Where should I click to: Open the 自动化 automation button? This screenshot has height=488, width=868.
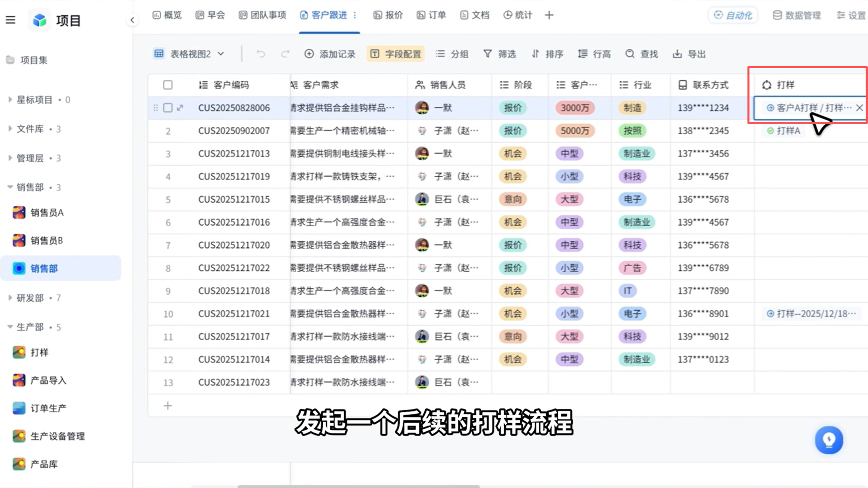pos(733,15)
